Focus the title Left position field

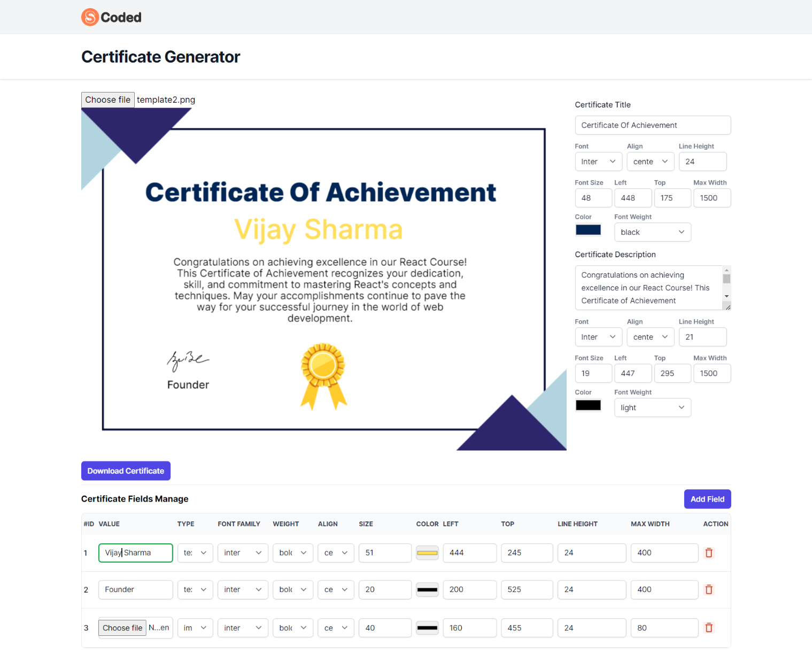(x=633, y=198)
